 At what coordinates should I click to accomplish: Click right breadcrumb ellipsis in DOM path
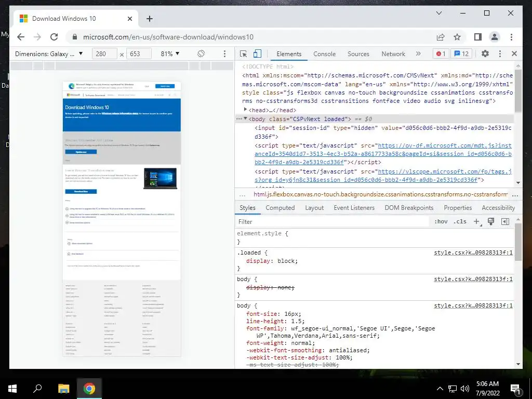(515, 195)
